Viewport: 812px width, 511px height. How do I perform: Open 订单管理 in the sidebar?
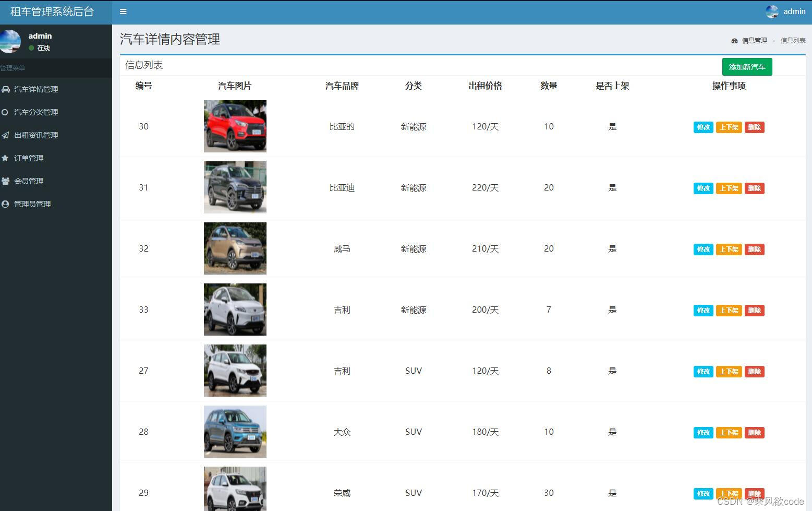coord(56,158)
